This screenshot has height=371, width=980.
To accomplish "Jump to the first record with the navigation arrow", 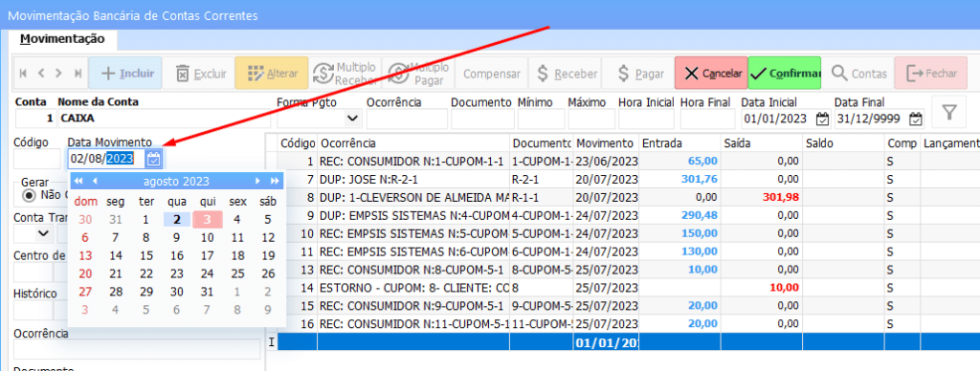I will [24, 73].
